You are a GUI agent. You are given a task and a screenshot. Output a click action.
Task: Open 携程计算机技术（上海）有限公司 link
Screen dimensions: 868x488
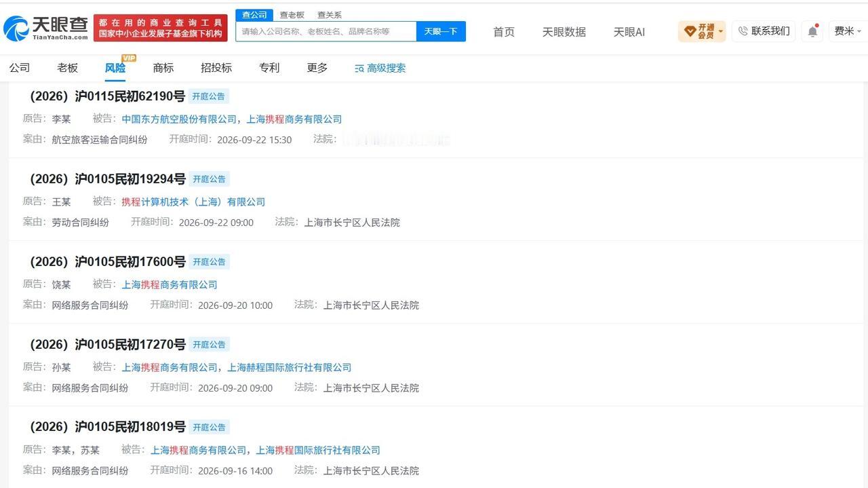[x=193, y=202]
